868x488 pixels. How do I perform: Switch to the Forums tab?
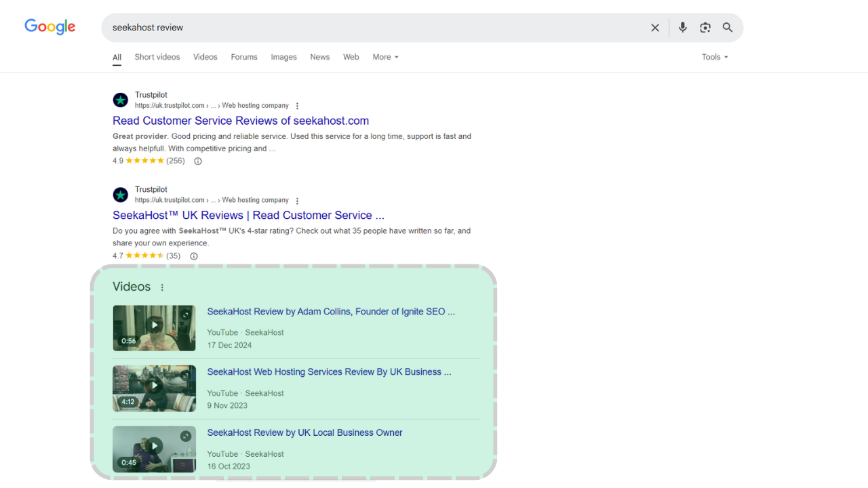(244, 57)
